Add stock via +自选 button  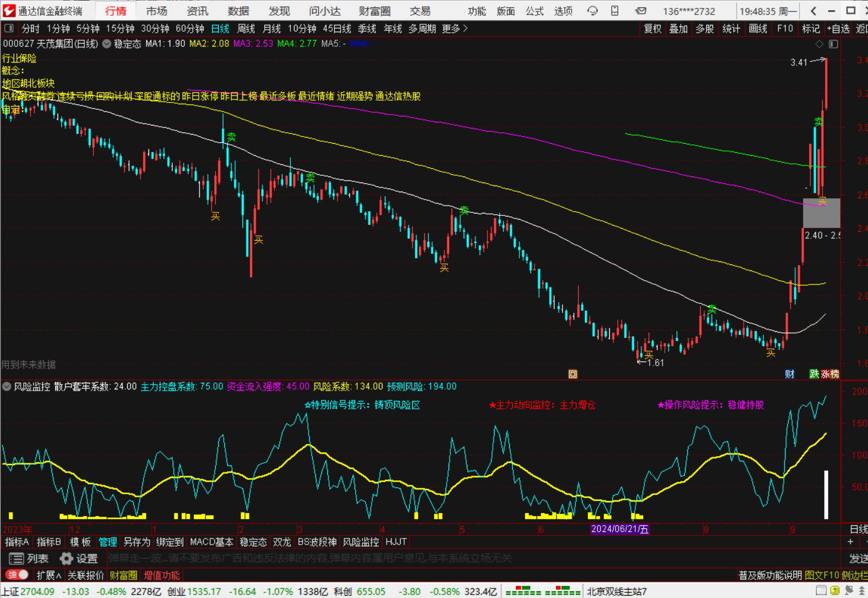tap(838, 29)
